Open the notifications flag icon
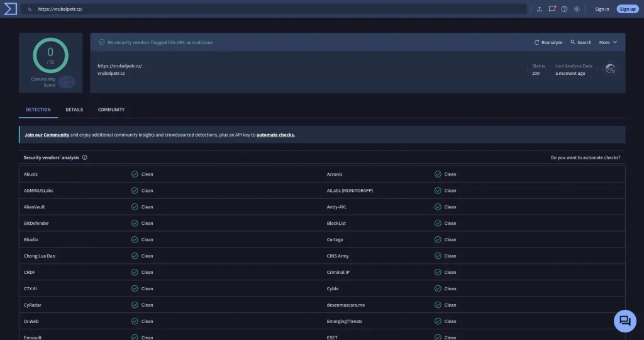 552,9
